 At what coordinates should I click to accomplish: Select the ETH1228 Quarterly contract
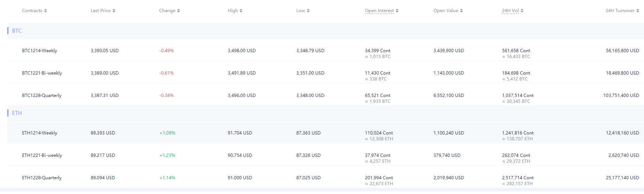42,178
